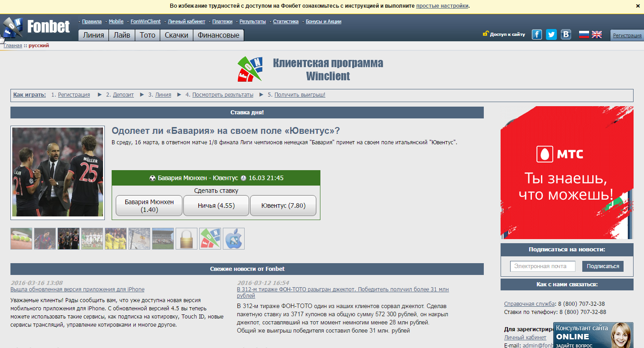Open Fonbet's Twitter icon
Viewport: 644px width, 348px height.
(551, 34)
